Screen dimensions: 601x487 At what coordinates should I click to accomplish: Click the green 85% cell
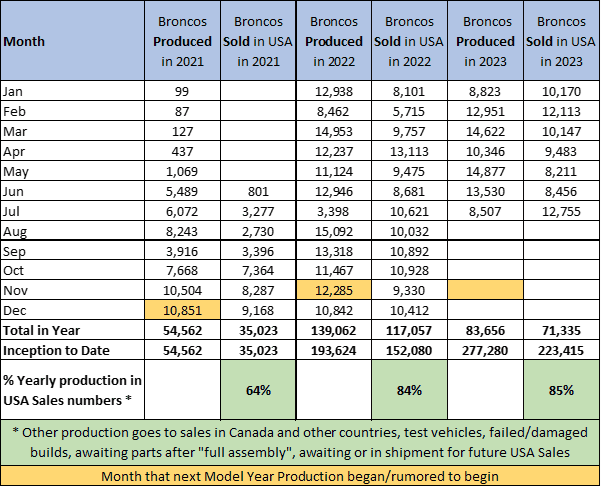[562, 390]
